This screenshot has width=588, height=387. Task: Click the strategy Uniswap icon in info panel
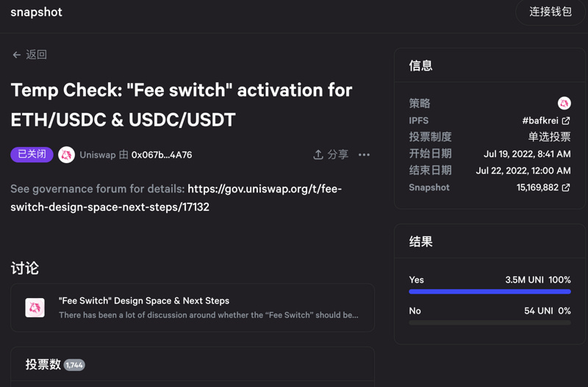click(x=564, y=104)
